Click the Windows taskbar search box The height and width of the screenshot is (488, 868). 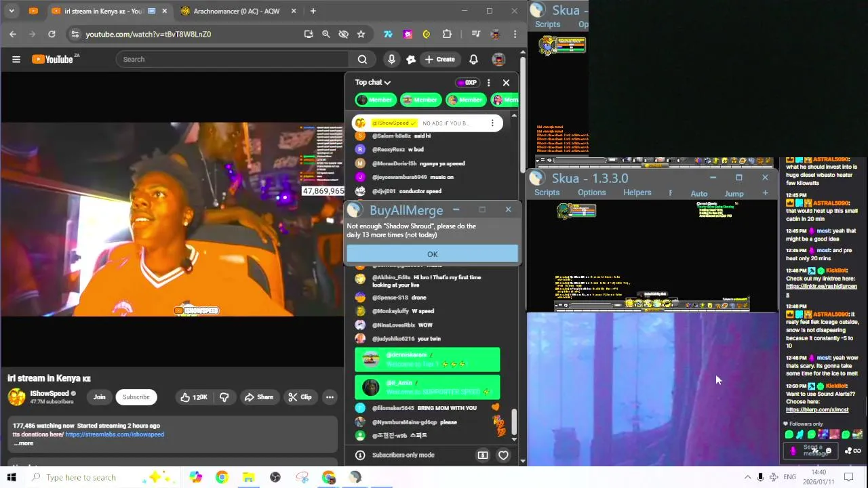[102, 477]
